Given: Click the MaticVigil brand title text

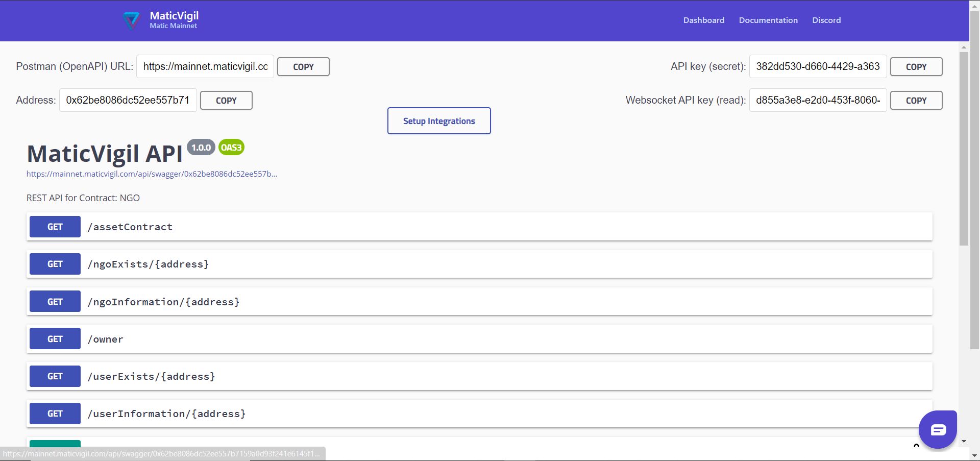Looking at the screenshot, I should point(174,16).
